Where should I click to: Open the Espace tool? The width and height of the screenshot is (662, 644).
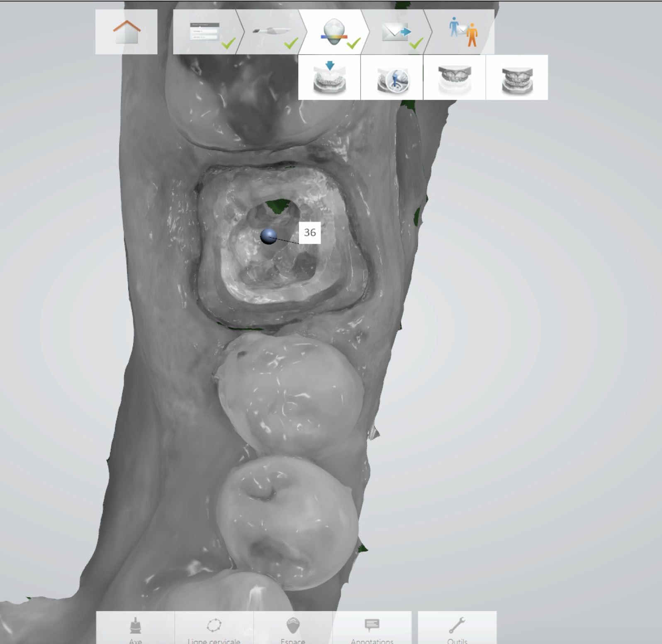293,628
